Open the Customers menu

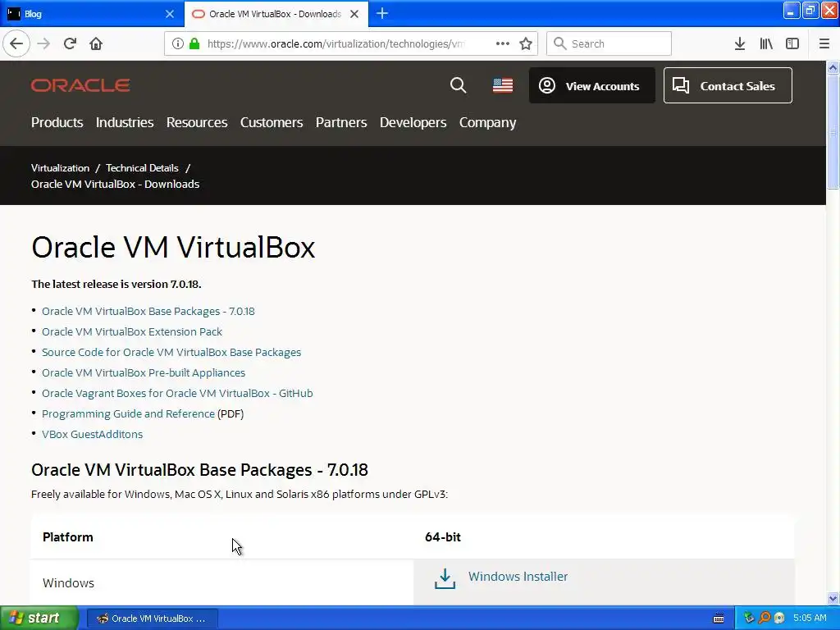[x=271, y=122]
